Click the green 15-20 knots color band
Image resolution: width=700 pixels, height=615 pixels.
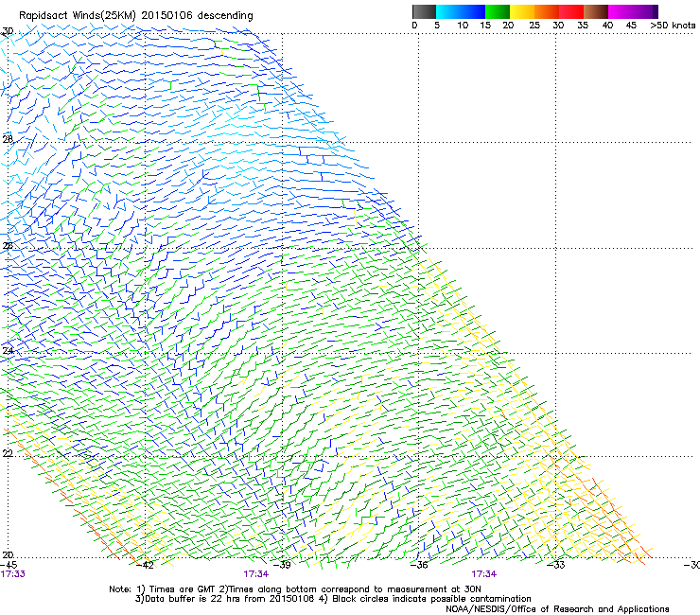498,11
